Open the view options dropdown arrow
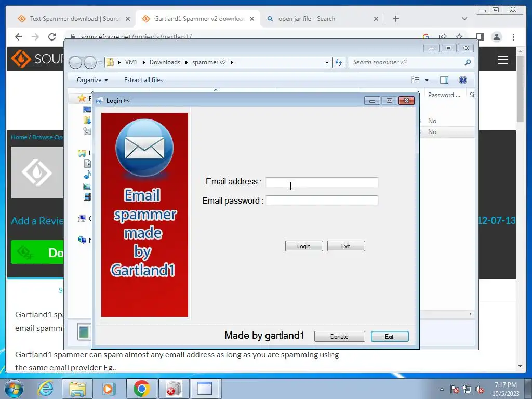532x399 pixels. [x=427, y=80]
